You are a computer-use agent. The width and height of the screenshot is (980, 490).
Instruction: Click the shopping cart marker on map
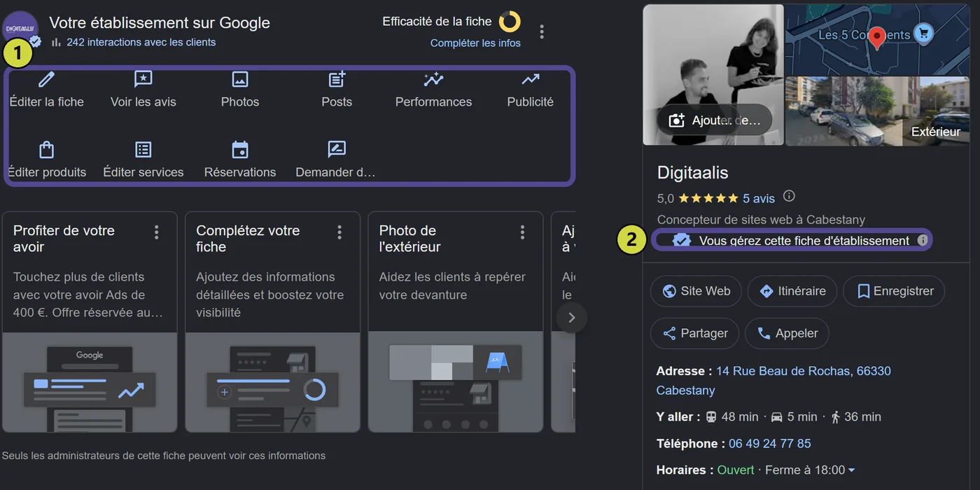click(x=924, y=32)
